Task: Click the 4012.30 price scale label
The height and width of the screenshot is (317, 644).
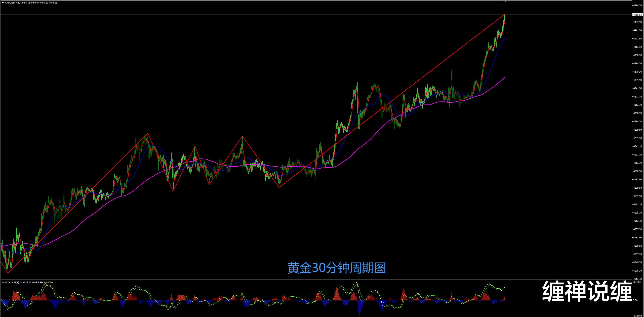Action: pos(637,279)
